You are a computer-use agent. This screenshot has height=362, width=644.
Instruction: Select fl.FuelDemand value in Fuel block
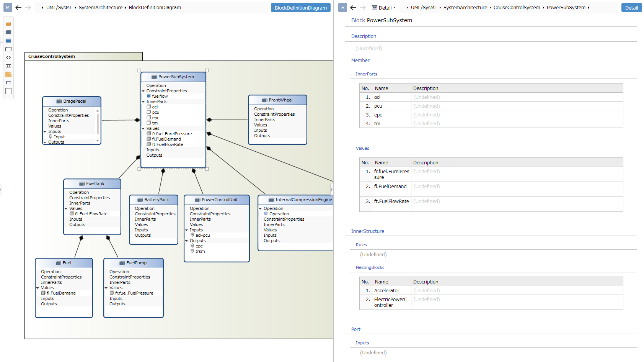(61, 293)
